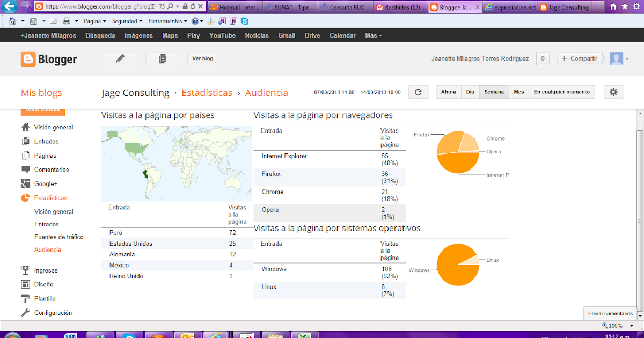
Task: Switch to Hotmail browser tab
Action: (x=234, y=7)
